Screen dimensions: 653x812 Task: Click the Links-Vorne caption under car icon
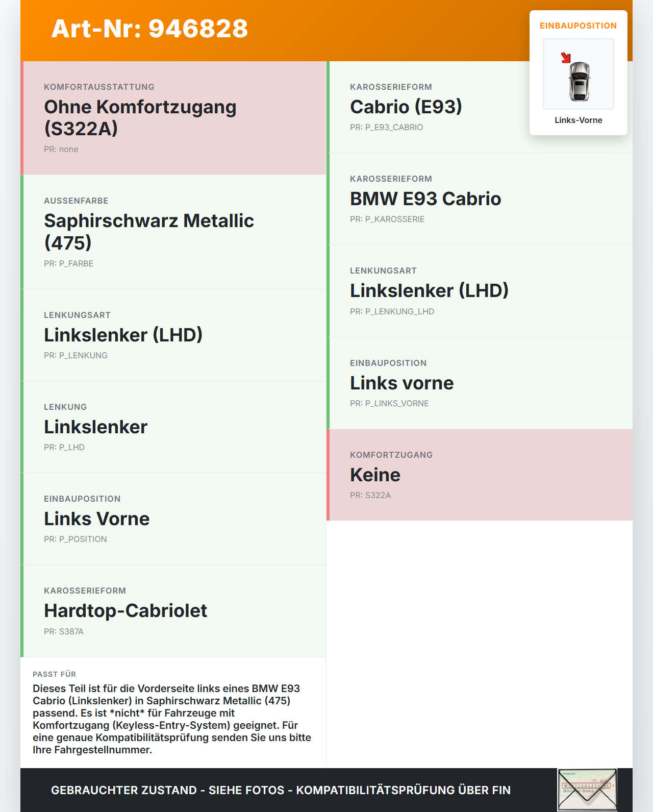(579, 120)
